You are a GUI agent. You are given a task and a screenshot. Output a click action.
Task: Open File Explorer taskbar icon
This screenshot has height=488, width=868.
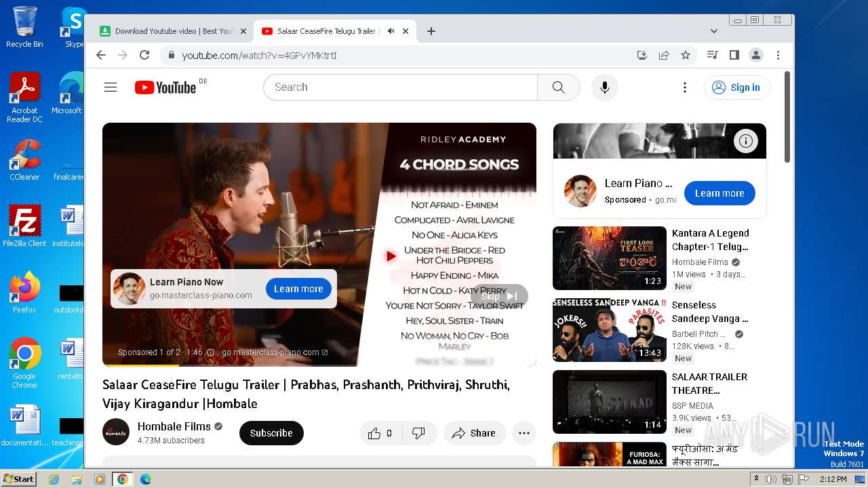pos(77,479)
